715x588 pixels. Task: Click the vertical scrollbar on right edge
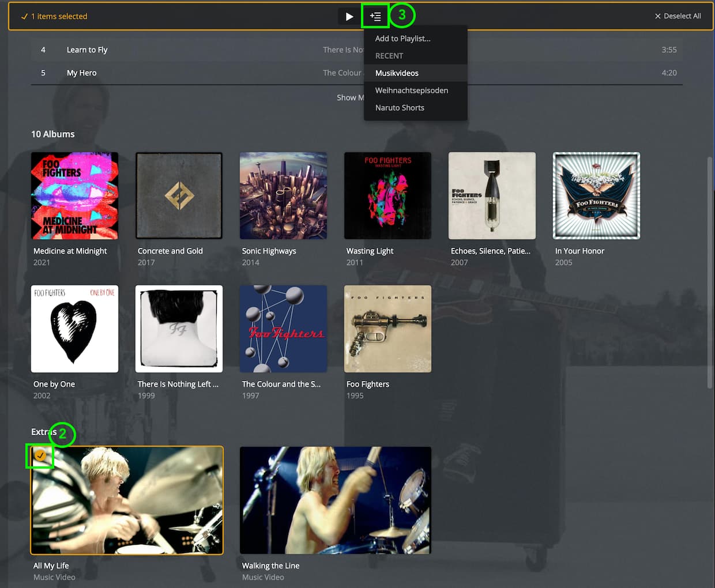tap(709, 272)
